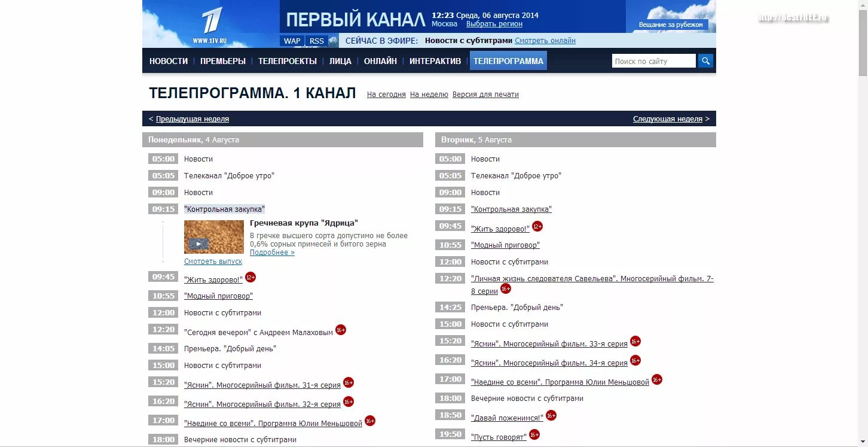Click the page scrollbar up arrow
Screen dimensions: 868x447
point(863,5)
